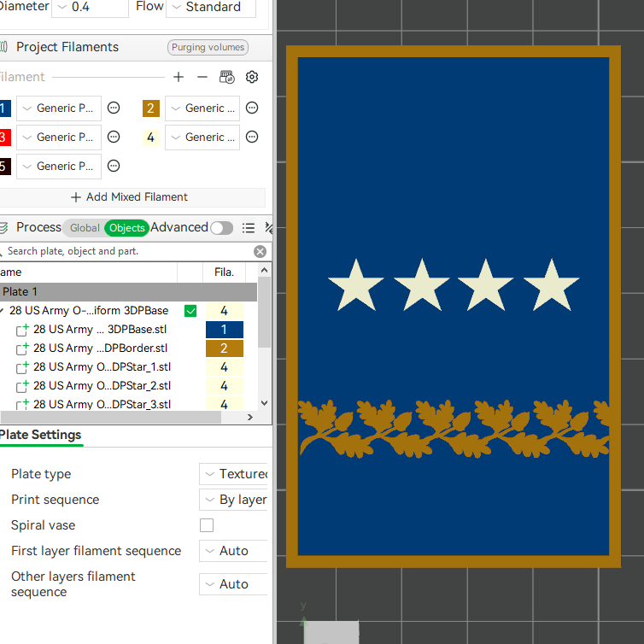The image size is (644, 644).
Task: Open filament 1 Generic preset dropdown
Action: pyautogui.click(x=59, y=108)
